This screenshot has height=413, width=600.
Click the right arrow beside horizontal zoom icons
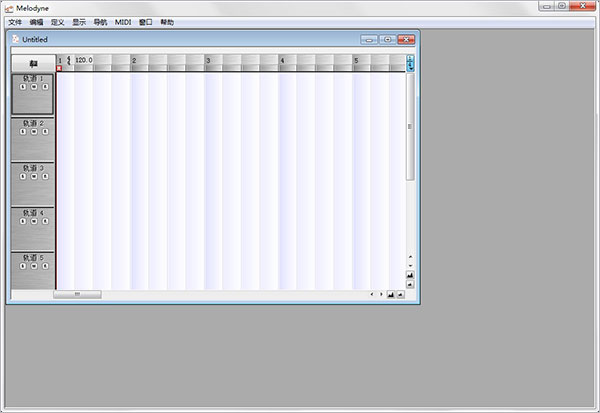pyautogui.click(x=381, y=294)
